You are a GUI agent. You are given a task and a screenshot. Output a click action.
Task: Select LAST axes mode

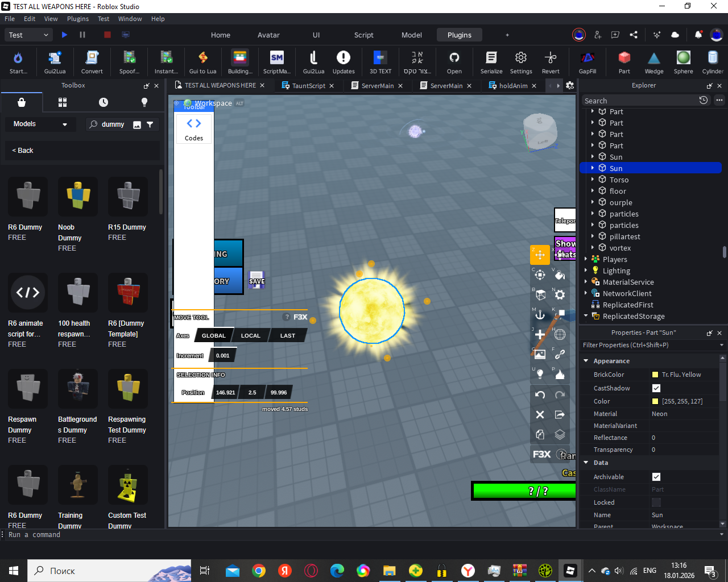287,335
